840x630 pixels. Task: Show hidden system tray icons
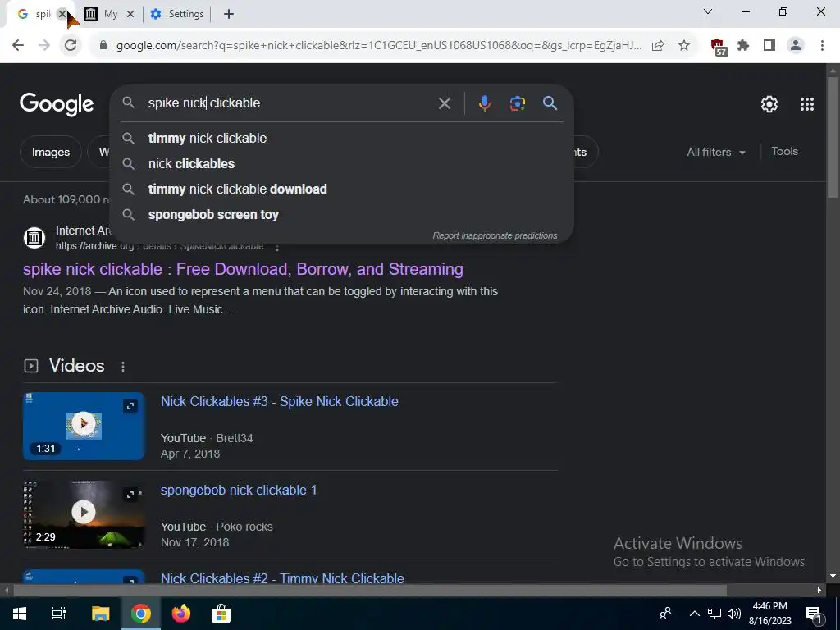694,614
